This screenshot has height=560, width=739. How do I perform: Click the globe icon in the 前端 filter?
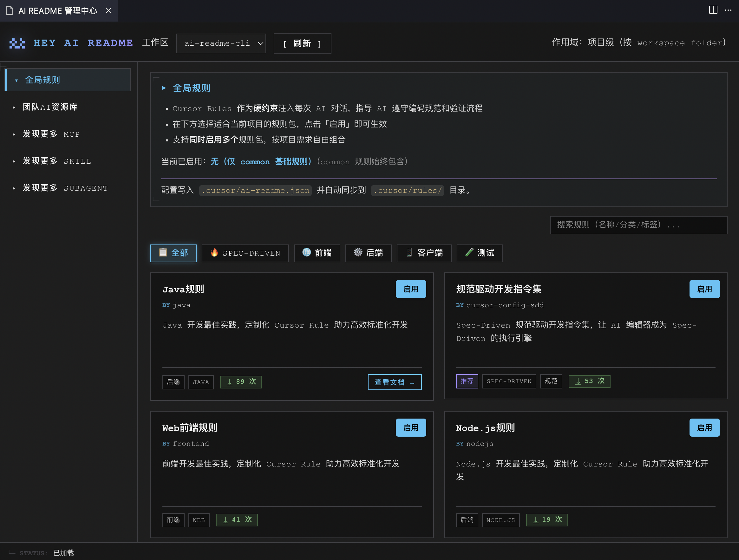[306, 252]
